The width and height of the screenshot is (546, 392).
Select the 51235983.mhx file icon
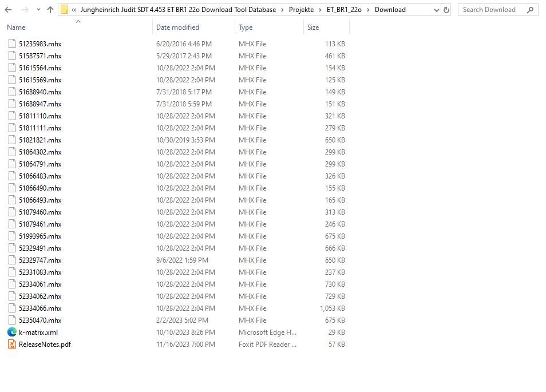tap(12, 44)
